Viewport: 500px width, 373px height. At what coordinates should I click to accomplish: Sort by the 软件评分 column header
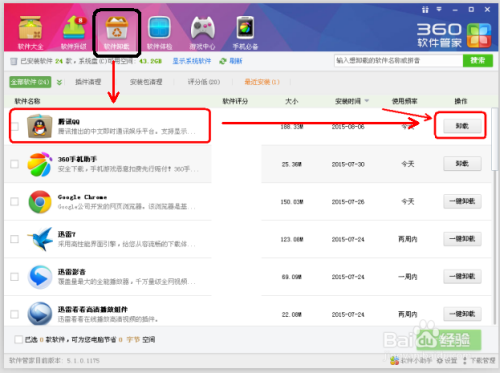pyautogui.click(x=235, y=101)
